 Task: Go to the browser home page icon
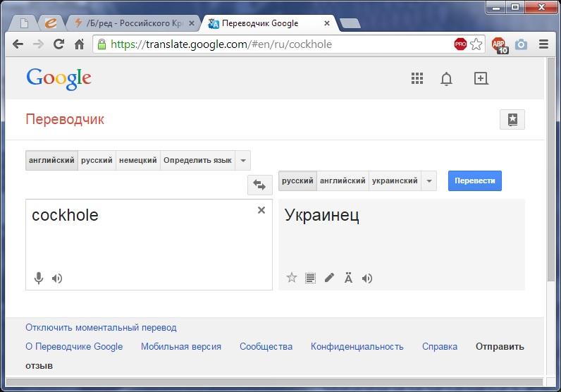pyautogui.click(x=79, y=44)
